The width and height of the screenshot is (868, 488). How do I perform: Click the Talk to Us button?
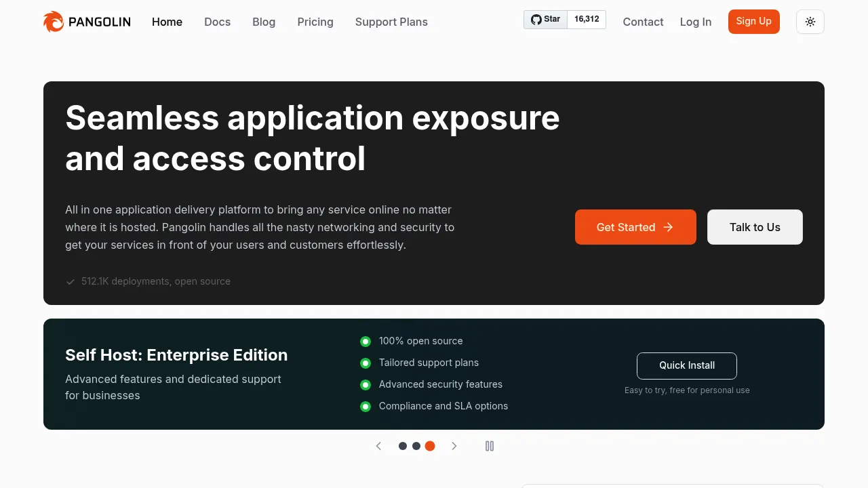pyautogui.click(x=755, y=227)
